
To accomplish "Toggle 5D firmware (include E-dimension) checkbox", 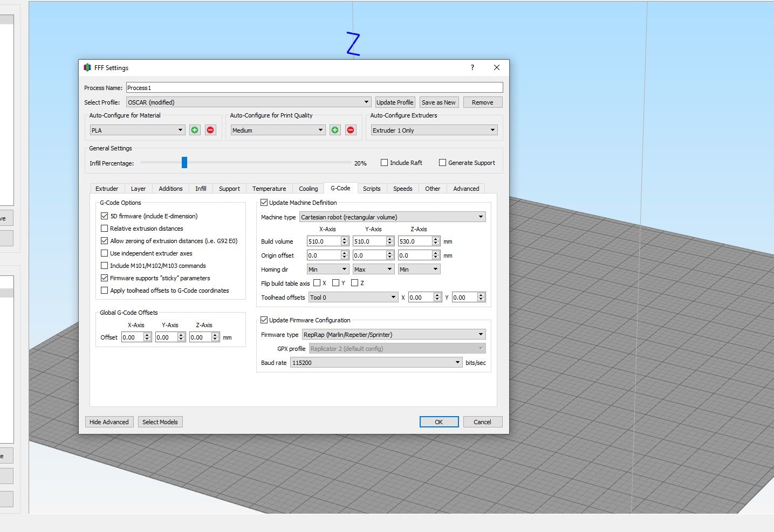I will point(105,216).
